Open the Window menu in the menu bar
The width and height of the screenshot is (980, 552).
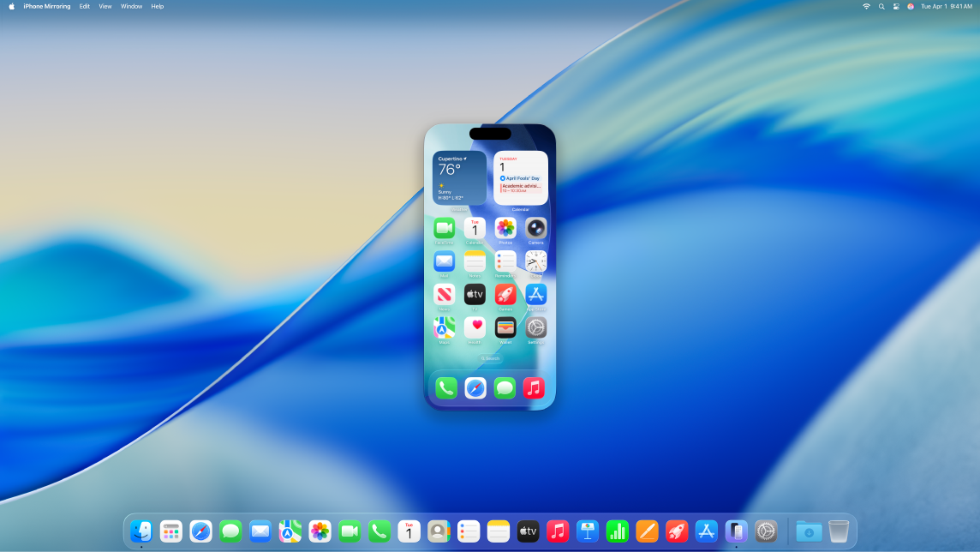point(131,6)
